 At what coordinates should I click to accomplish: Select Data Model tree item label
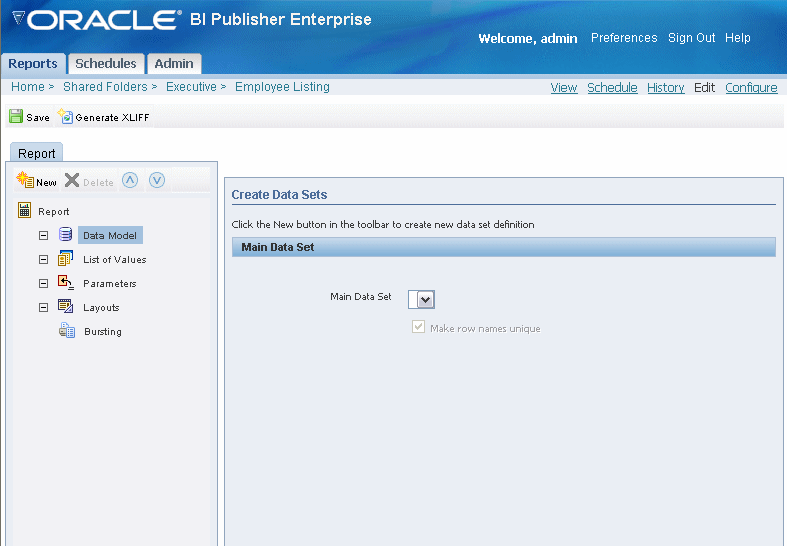click(110, 235)
